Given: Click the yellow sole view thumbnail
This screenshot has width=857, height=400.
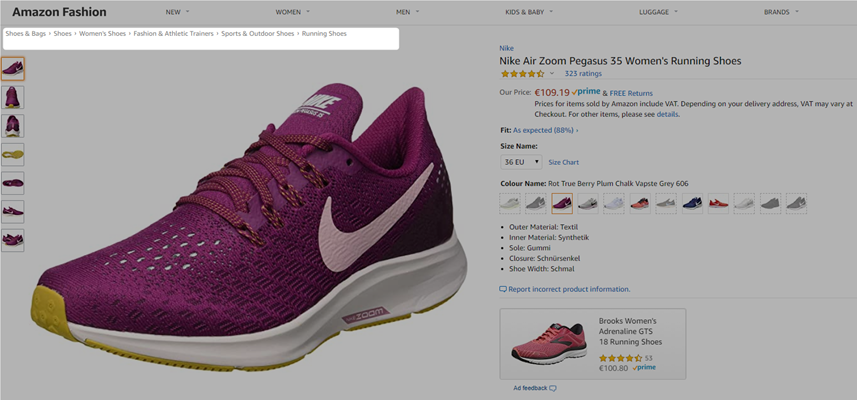Looking at the screenshot, I should (13, 154).
